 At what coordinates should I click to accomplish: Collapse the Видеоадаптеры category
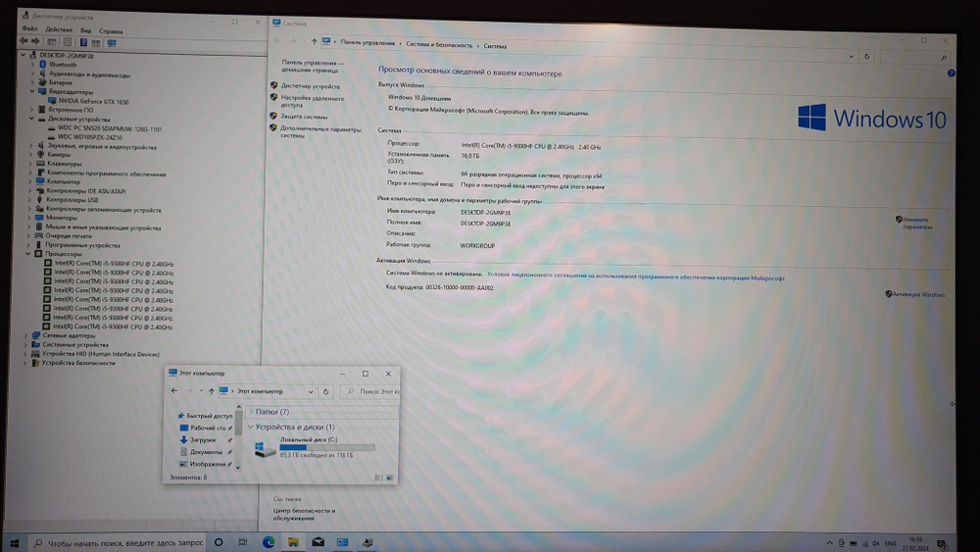(32, 91)
